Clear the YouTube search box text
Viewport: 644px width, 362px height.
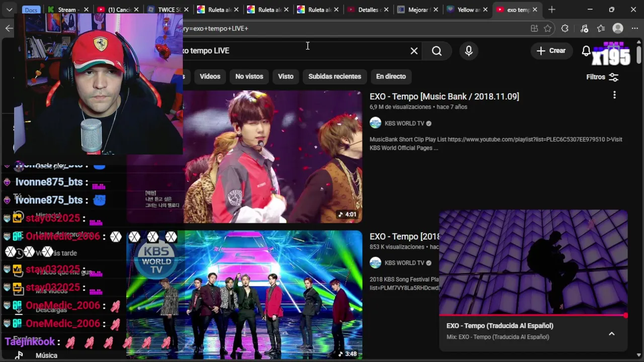point(414,51)
